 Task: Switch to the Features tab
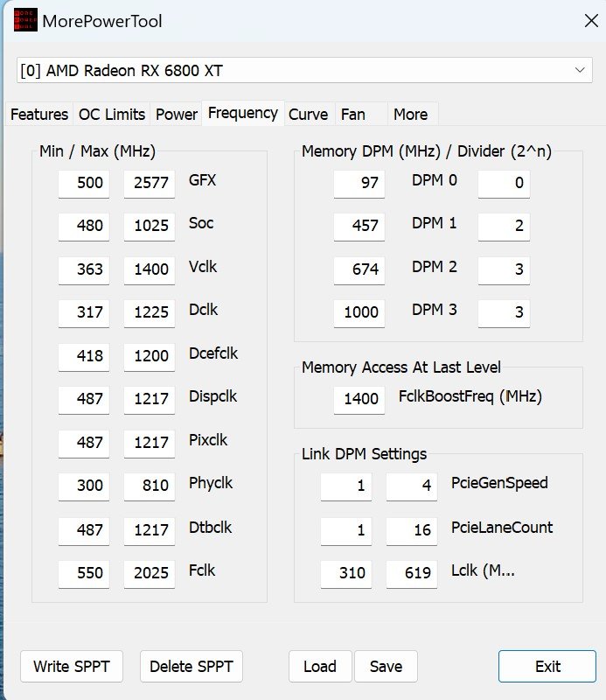pos(39,115)
